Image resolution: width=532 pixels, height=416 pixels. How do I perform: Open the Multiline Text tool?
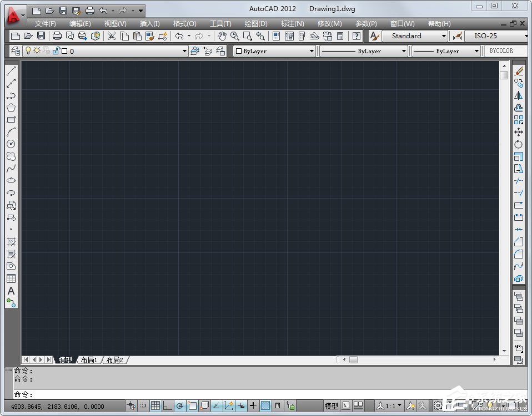pyautogui.click(x=12, y=291)
